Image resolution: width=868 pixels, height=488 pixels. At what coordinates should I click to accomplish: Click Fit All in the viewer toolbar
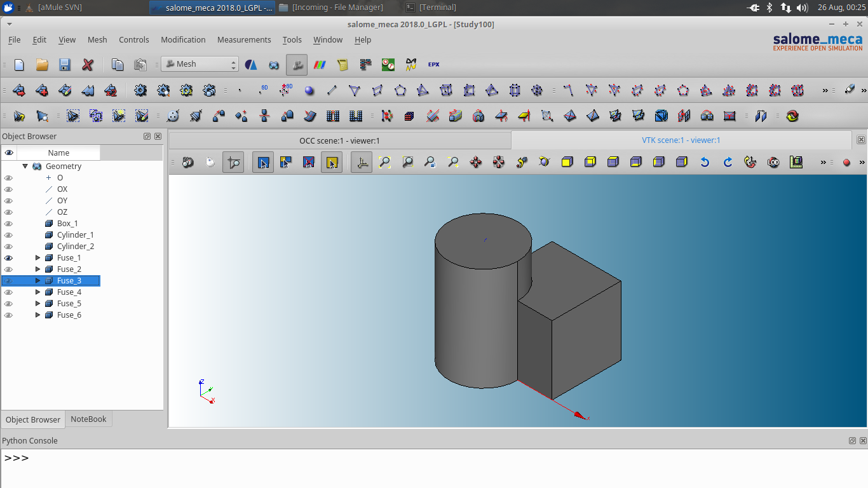pyautogui.click(x=384, y=162)
